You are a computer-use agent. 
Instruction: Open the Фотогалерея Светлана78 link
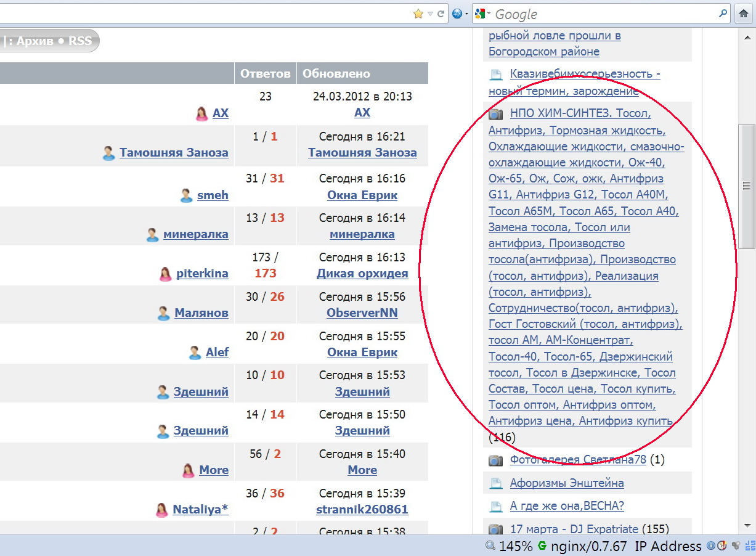click(578, 460)
